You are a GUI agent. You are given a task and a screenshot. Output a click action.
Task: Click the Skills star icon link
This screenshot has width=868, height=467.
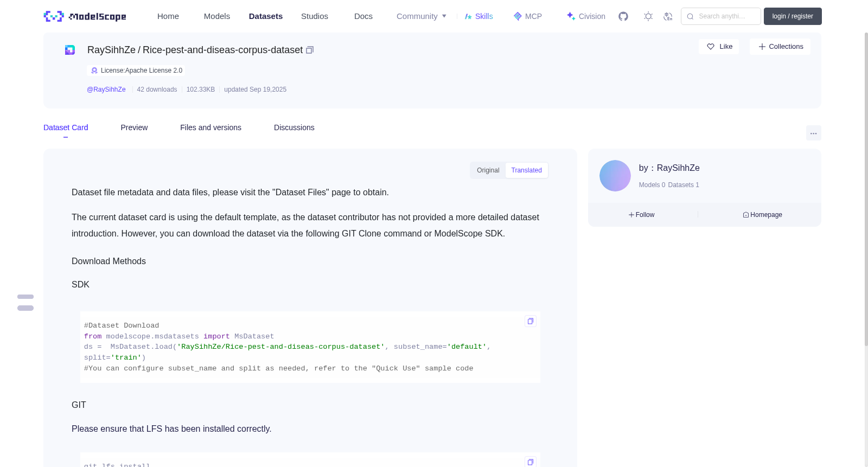coord(478,16)
